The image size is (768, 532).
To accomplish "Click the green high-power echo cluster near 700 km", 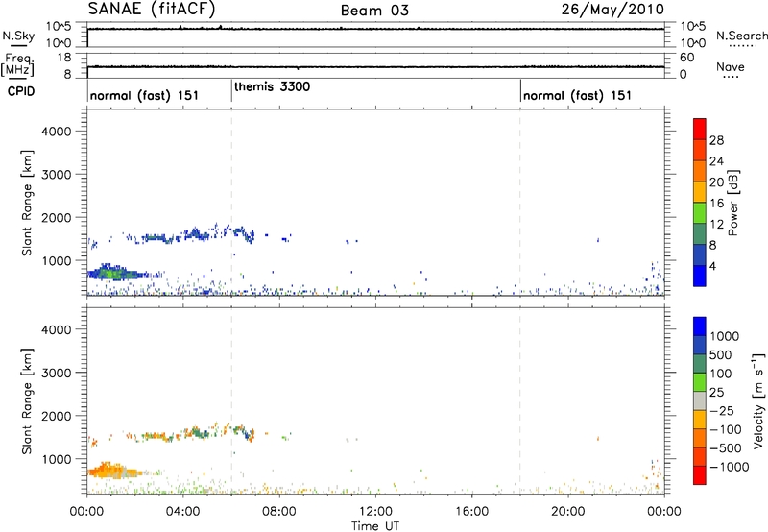I will pos(113,273).
